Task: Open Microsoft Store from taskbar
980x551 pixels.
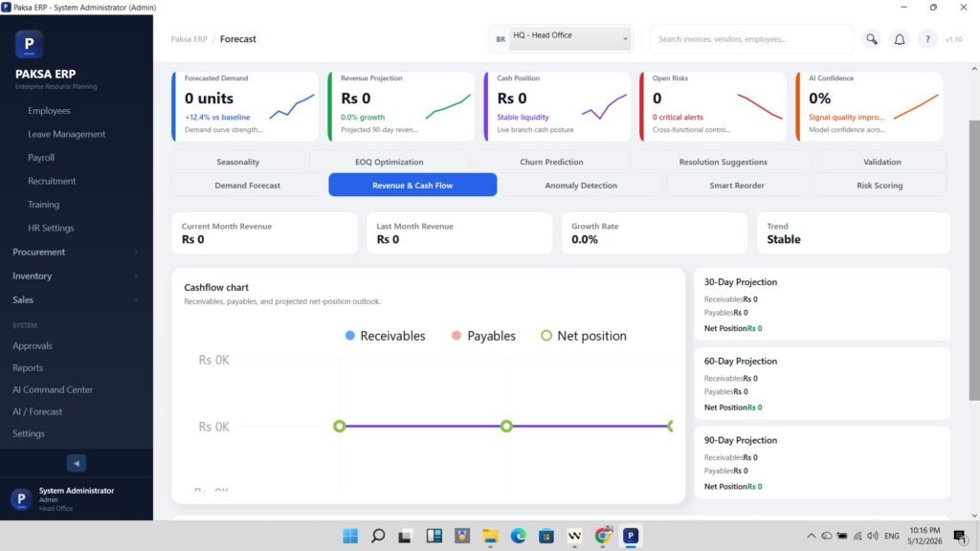Action: click(546, 536)
